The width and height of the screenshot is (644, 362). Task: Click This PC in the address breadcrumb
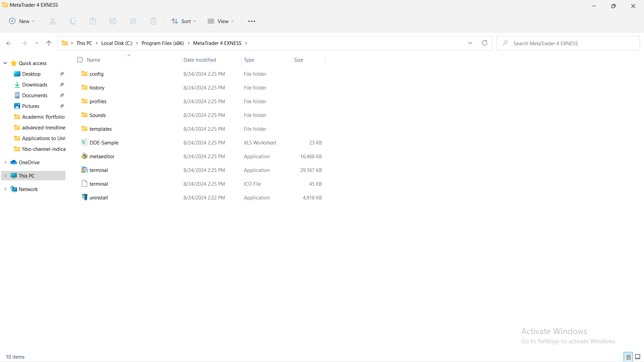(84, 43)
